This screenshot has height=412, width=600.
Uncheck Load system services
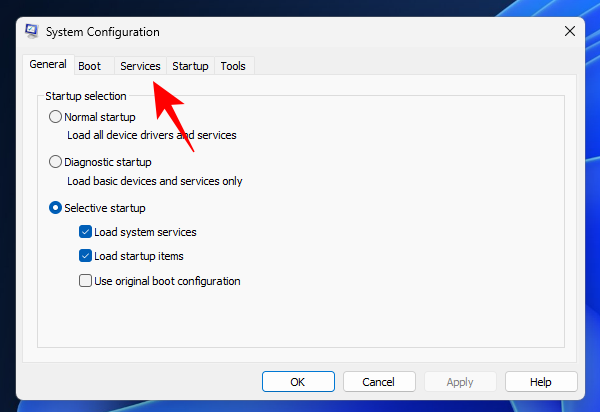coord(85,232)
